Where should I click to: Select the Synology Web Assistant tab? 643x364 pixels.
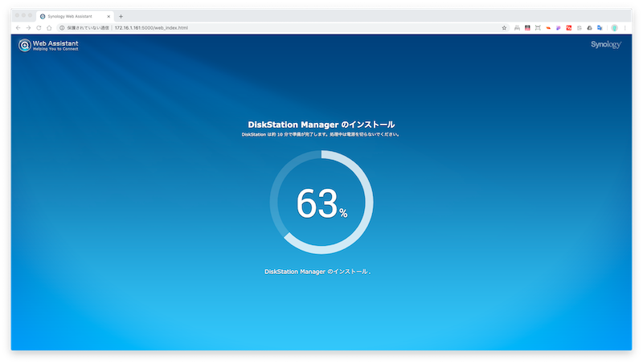coord(75,16)
